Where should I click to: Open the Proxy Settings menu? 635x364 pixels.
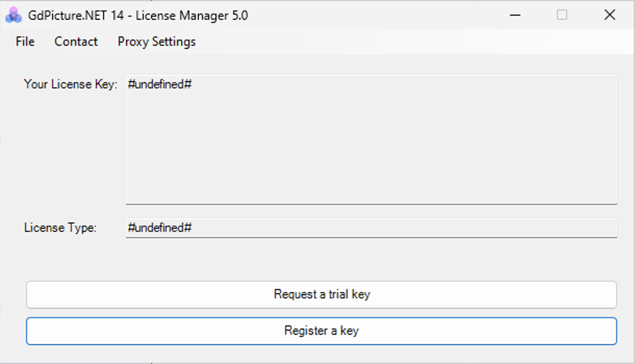(x=156, y=42)
